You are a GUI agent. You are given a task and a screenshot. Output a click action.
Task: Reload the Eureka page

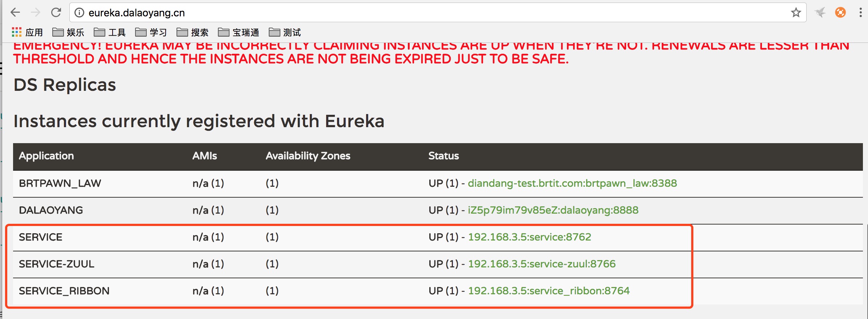(x=56, y=13)
